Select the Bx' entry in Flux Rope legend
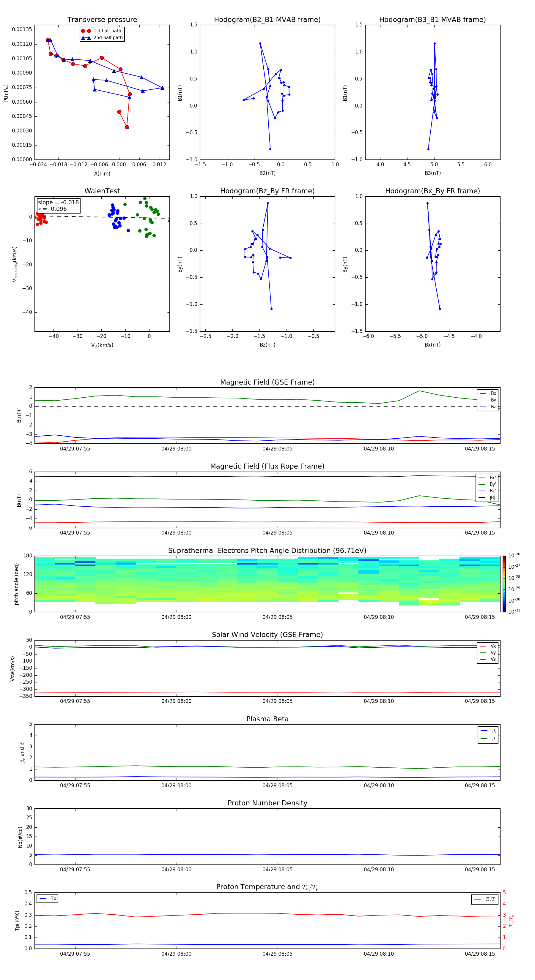Screen dimensions: 535x980 click(487, 478)
